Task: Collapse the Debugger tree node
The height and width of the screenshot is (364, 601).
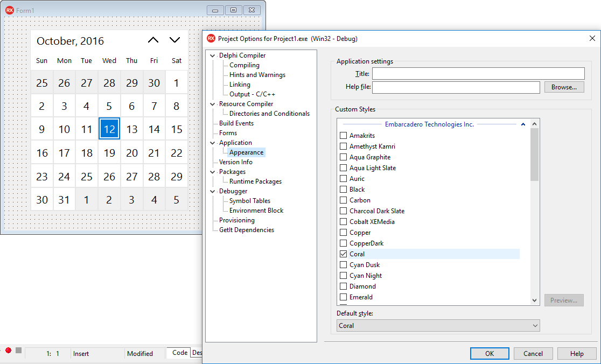Action: point(213,191)
